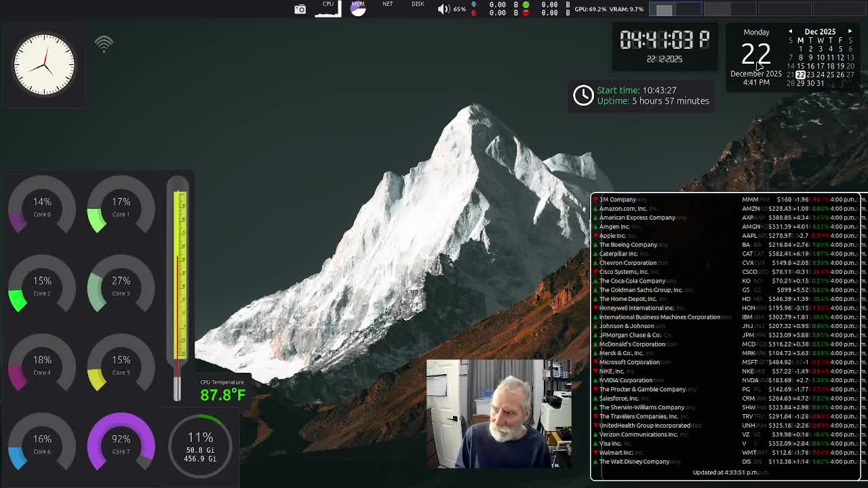Go to previous month in the calendar
The height and width of the screenshot is (488, 868).
791,31
